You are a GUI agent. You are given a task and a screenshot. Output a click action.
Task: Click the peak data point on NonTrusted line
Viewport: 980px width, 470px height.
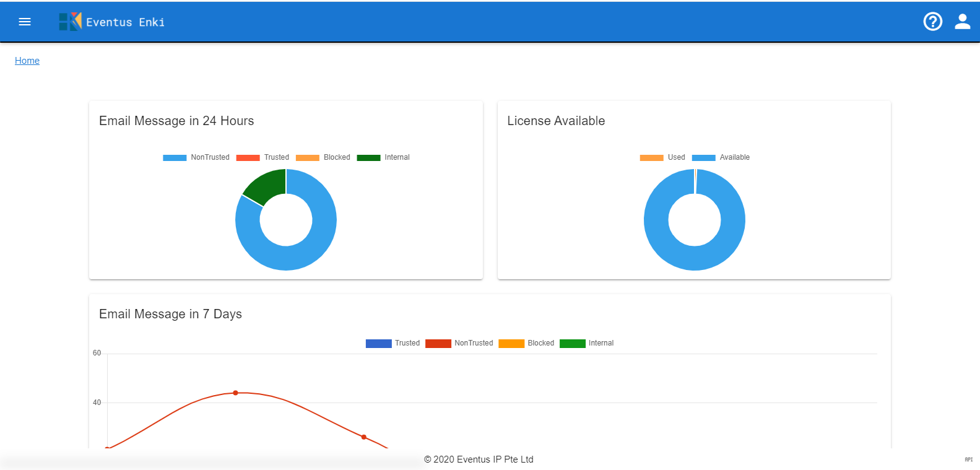[235, 393]
